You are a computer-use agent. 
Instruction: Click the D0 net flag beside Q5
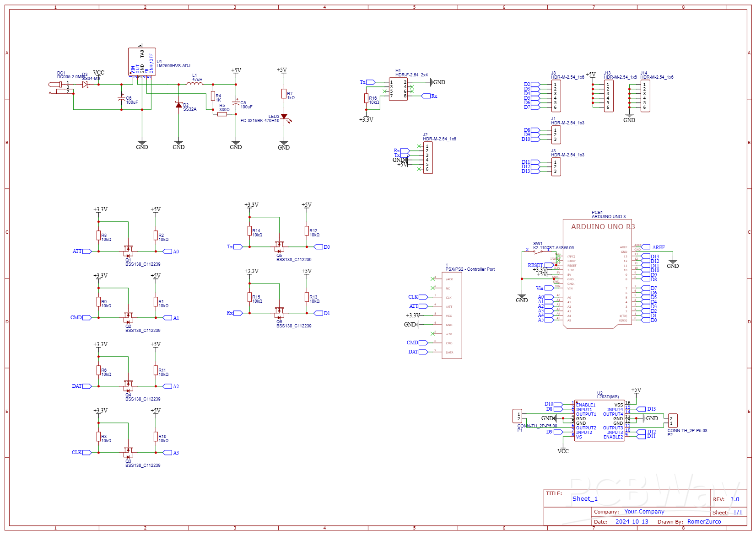tap(322, 247)
